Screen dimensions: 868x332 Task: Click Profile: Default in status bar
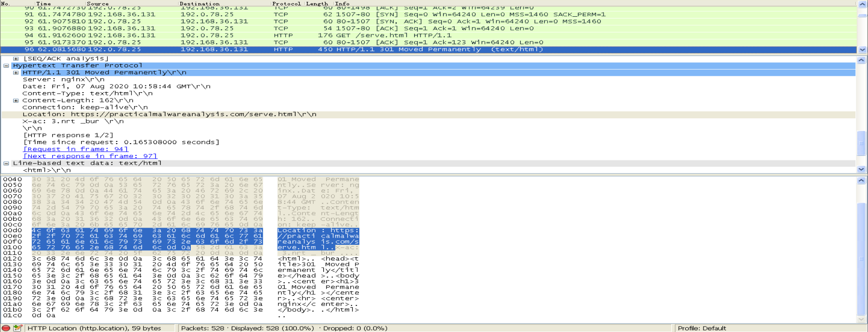pyautogui.click(x=702, y=328)
